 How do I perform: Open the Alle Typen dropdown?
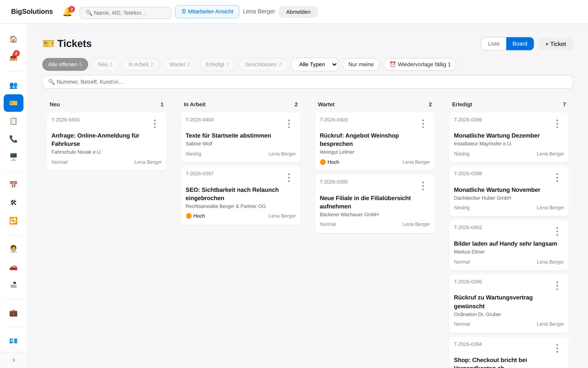(315, 64)
